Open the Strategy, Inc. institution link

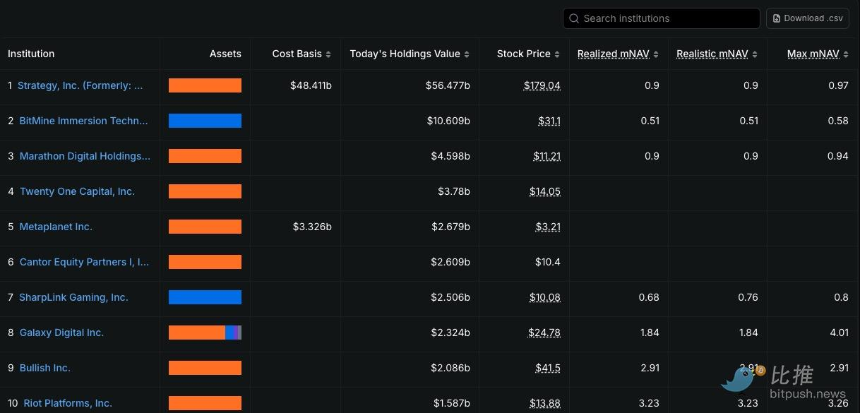pyautogui.click(x=81, y=86)
